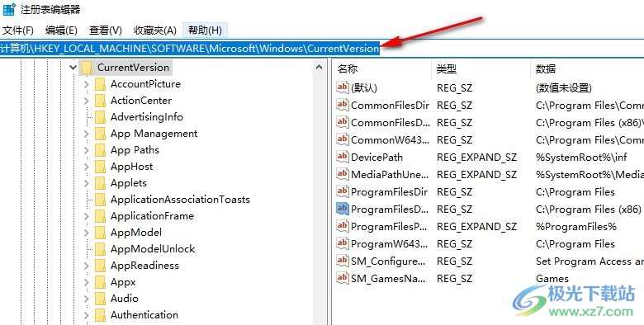Open the 文件(F) menu

[x=18, y=31]
